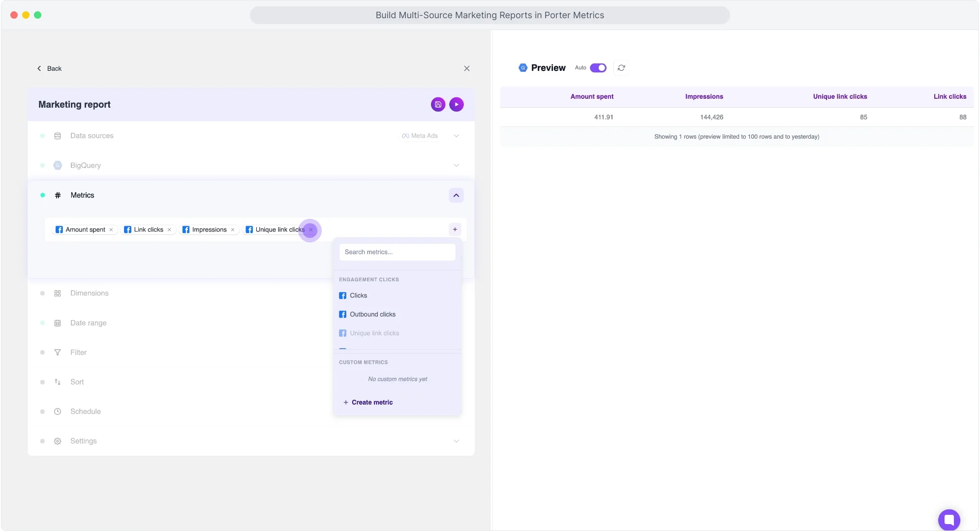Click the Metrics hash icon
The image size is (980, 531).
pyautogui.click(x=58, y=195)
